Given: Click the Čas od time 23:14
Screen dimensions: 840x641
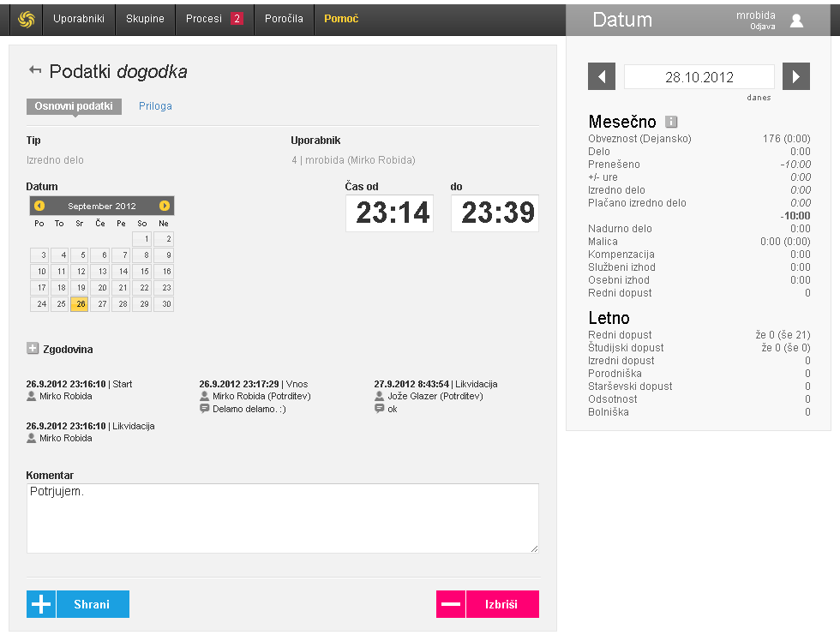Looking at the screenshot, I should pyautogui.click(x=390, y=213).
